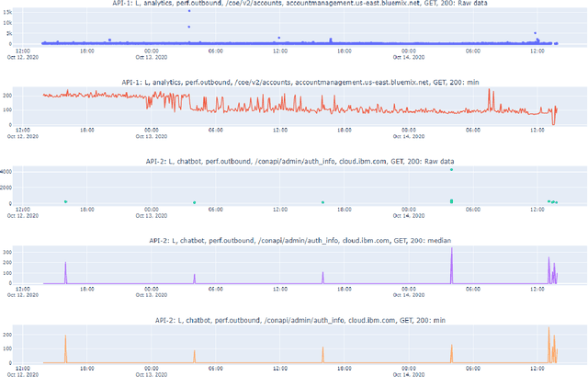Click the first green dot in API-2 Raw data
This screenshot has height=377, width=588.
[x=65, y=201]
